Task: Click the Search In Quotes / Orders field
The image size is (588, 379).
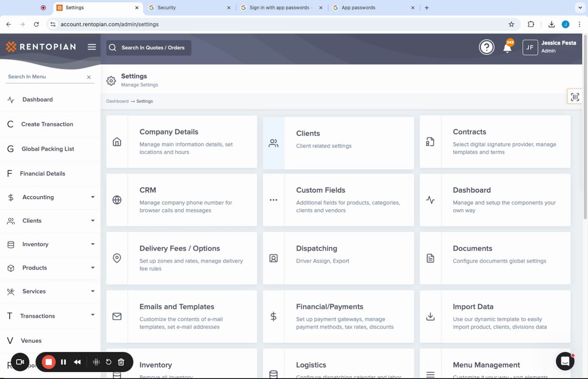Action: (x=149, y=48)
